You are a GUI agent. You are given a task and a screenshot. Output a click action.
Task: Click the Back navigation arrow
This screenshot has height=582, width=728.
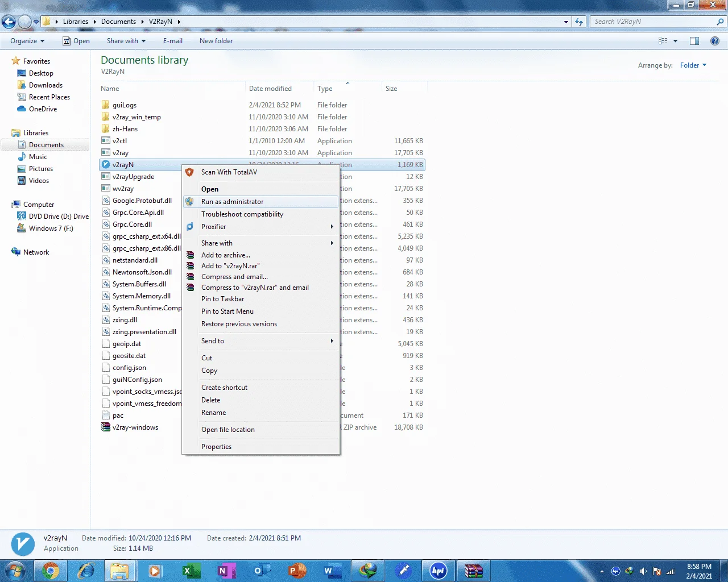pos(9,22)
